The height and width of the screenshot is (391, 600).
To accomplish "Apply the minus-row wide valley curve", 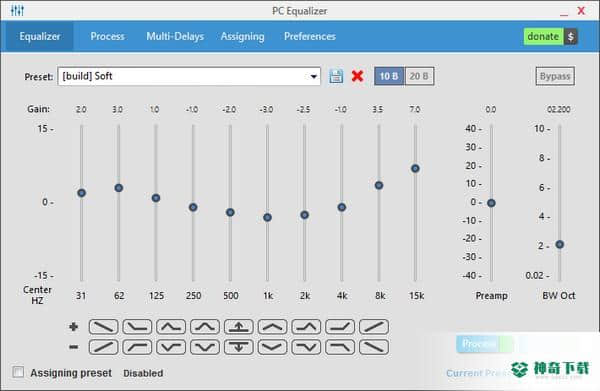I will (x=272, y=347).
